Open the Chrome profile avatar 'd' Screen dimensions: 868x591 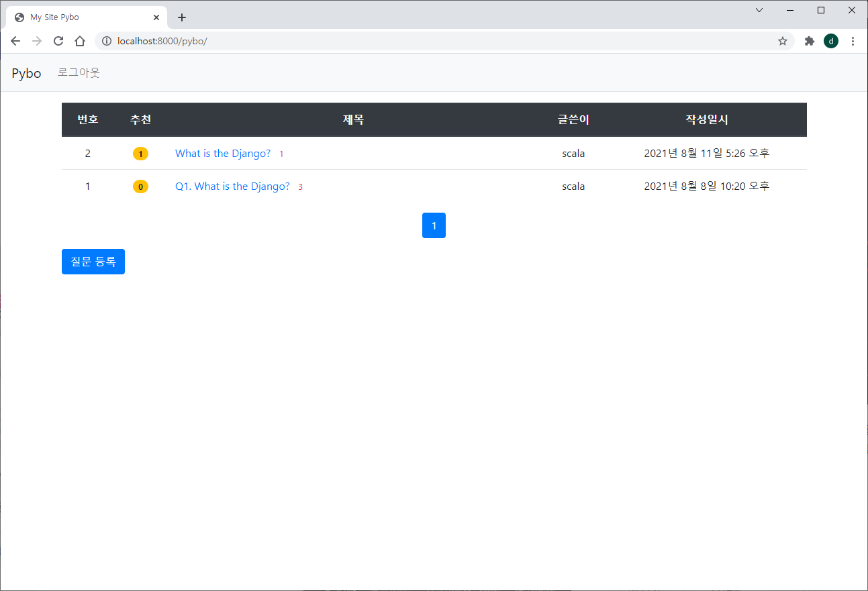831,41
